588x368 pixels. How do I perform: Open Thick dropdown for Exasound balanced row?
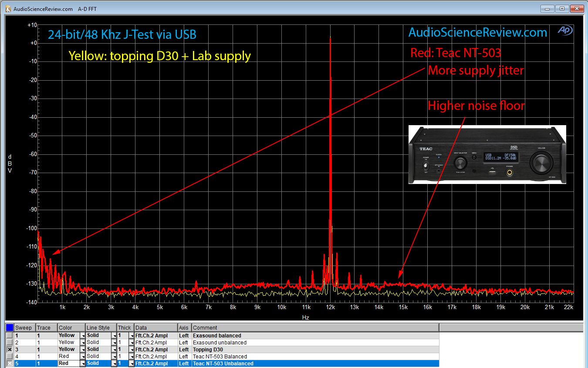(x=132, y=336)
